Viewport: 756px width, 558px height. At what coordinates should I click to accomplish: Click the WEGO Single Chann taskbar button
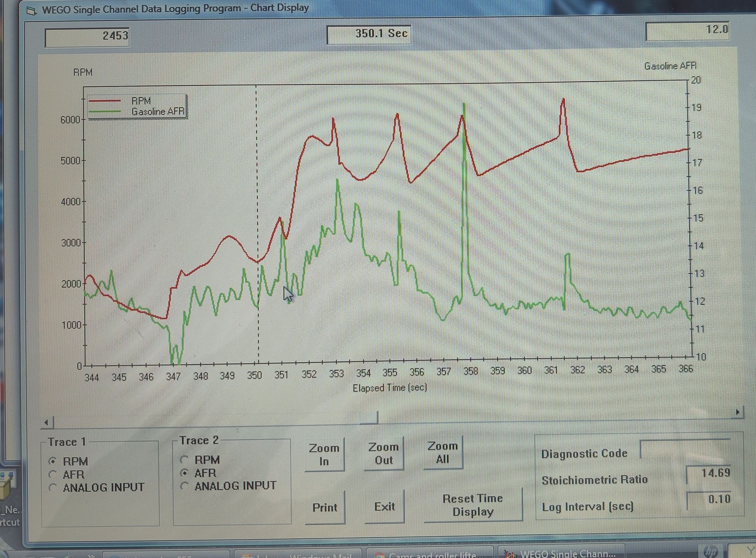pos(561,553)
